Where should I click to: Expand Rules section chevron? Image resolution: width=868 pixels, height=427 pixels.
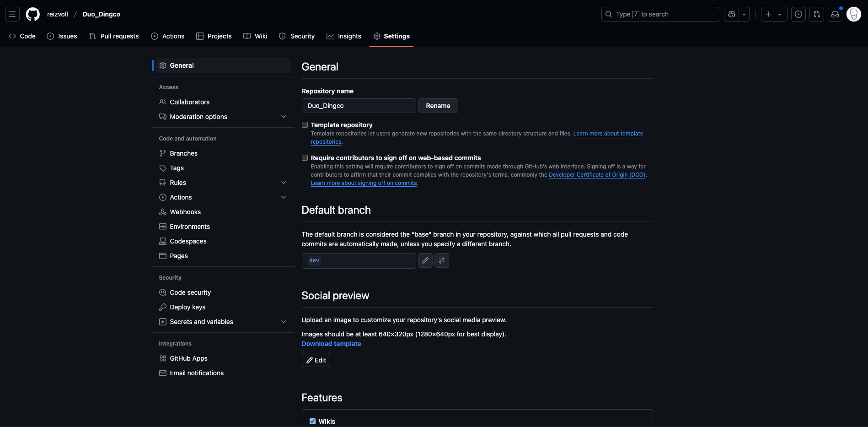pyautogui.click(x=284, y=183)
